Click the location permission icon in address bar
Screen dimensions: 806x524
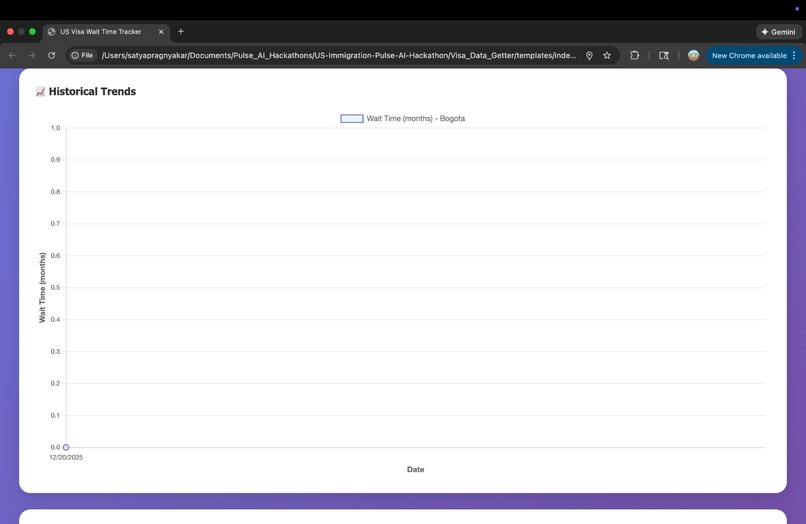click(589, 56)
